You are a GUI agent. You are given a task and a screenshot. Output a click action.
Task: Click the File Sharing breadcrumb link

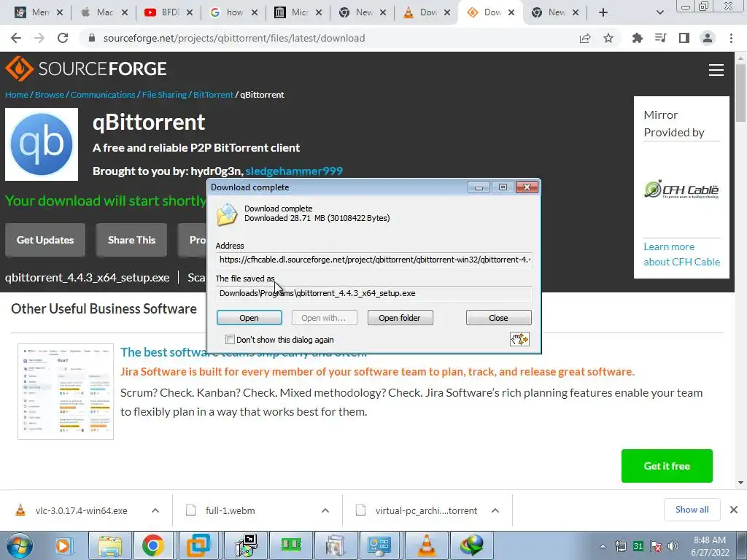point(164,95)
